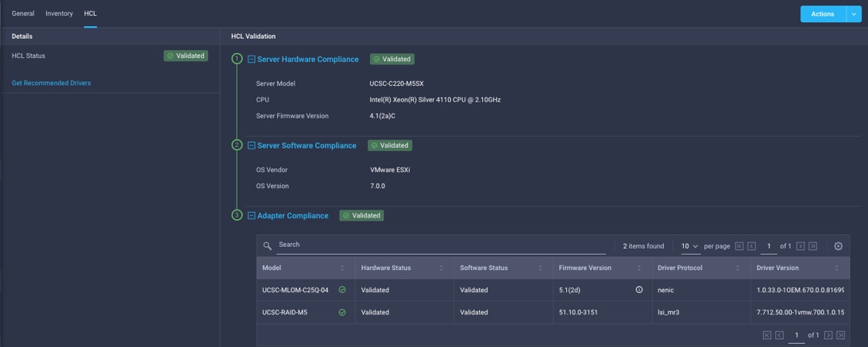Go to first page in bottom pagination
868x347 pixels.
pyautogui.click(x=767, y=335)
